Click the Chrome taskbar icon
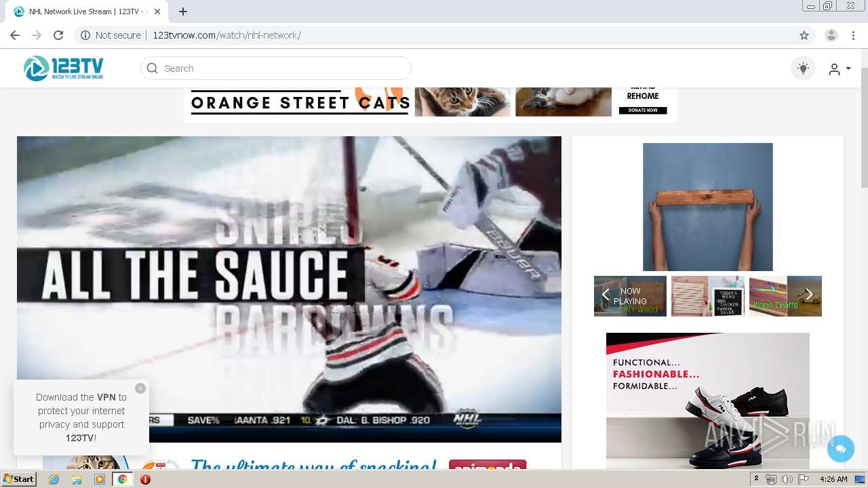Screen dimensions: 868x488 (122, 479)
